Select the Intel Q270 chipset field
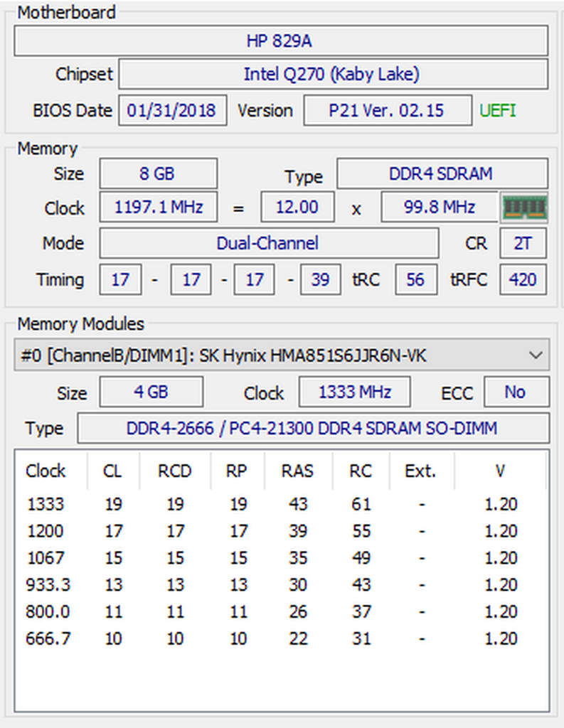Screen dimensions: 564x728 coord(332,74)
